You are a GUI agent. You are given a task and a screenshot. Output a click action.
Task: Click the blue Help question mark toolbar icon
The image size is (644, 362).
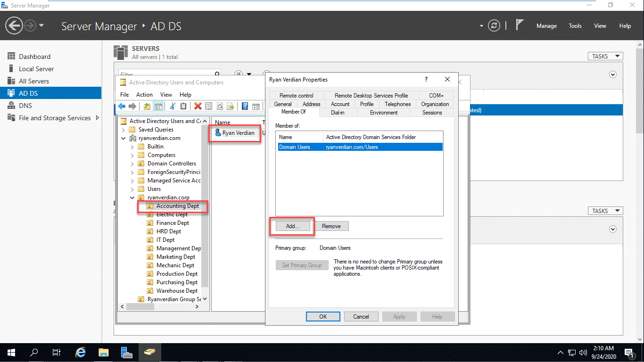tap(245, 107)
